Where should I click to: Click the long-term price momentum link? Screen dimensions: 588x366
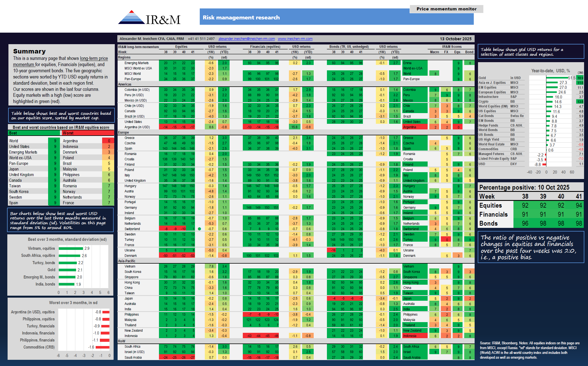pyautogui.click(x=94, y=59)
